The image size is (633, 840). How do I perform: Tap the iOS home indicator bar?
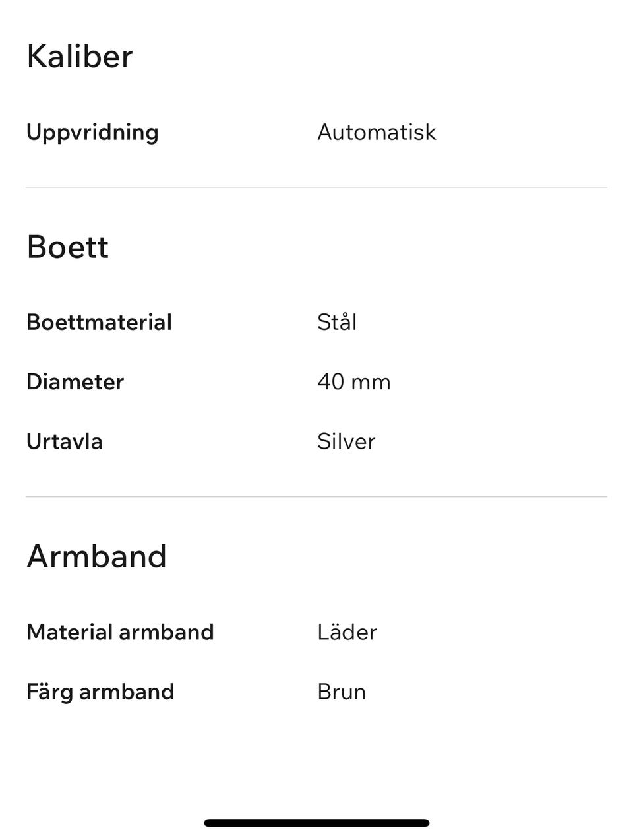(316, 823)
